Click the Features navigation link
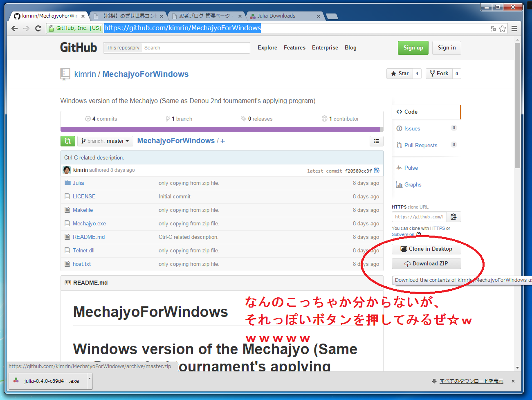This screenshot has height=400, width=532. click(x=294, y=47)
